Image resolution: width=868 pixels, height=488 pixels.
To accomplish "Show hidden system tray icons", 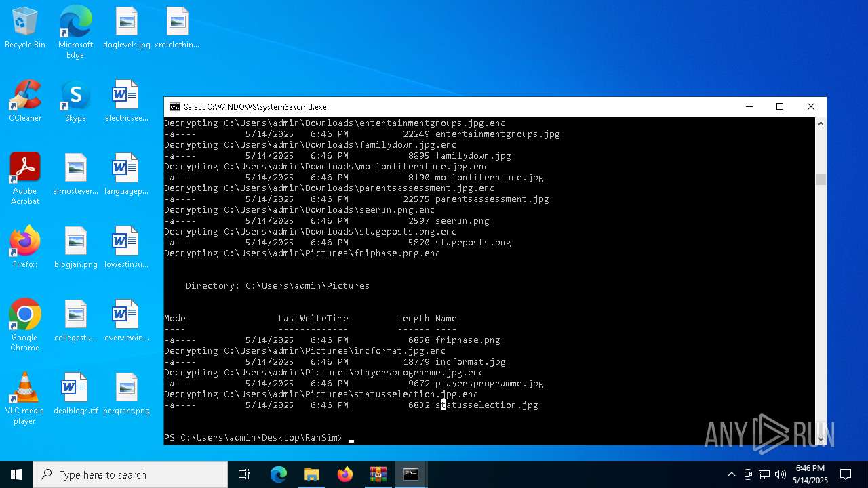I will [x=731, y=474].
